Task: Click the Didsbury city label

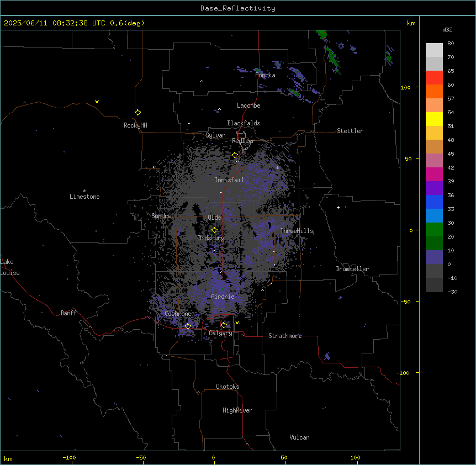Action: tap(211, 238)
